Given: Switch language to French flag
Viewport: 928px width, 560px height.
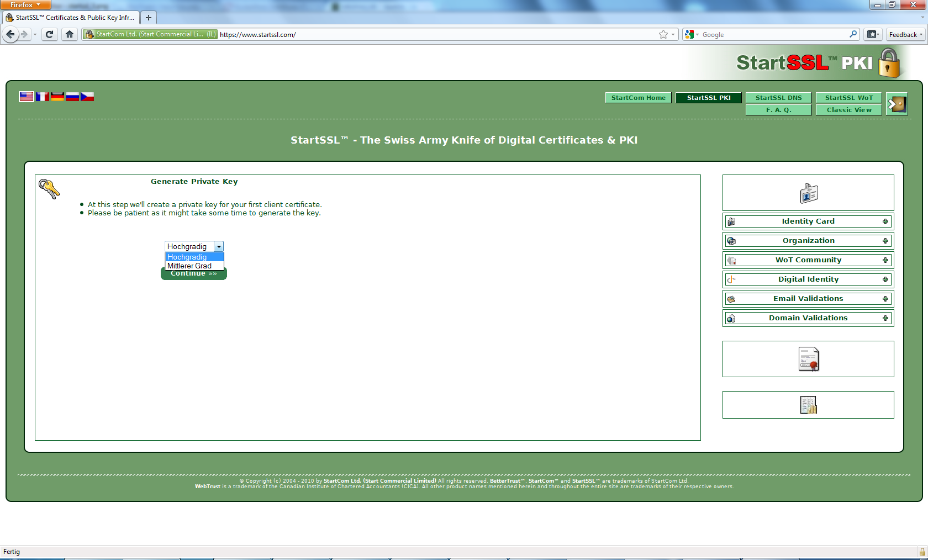Looking at the screenshot, I should click(42, 97).
